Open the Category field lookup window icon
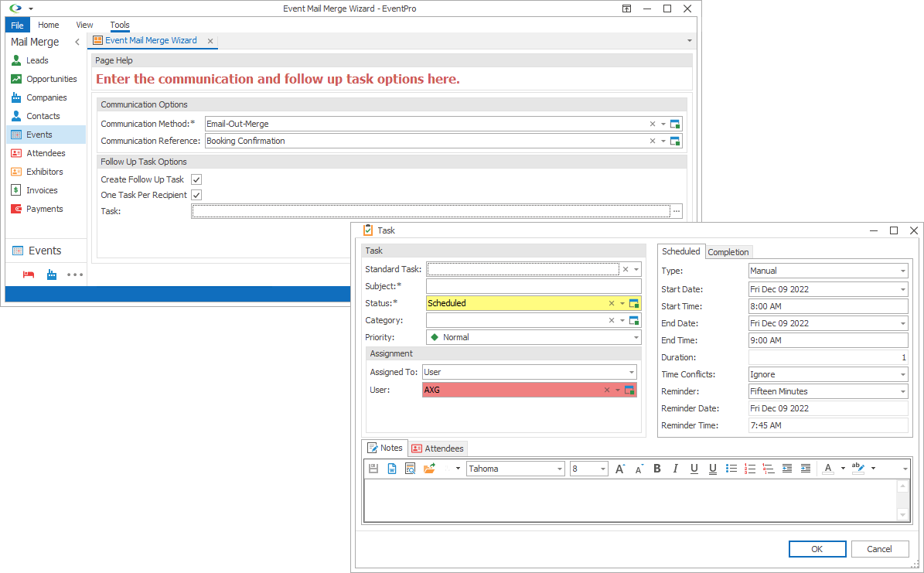The width and height of the screenshot is (924, 573). point(634,321)
